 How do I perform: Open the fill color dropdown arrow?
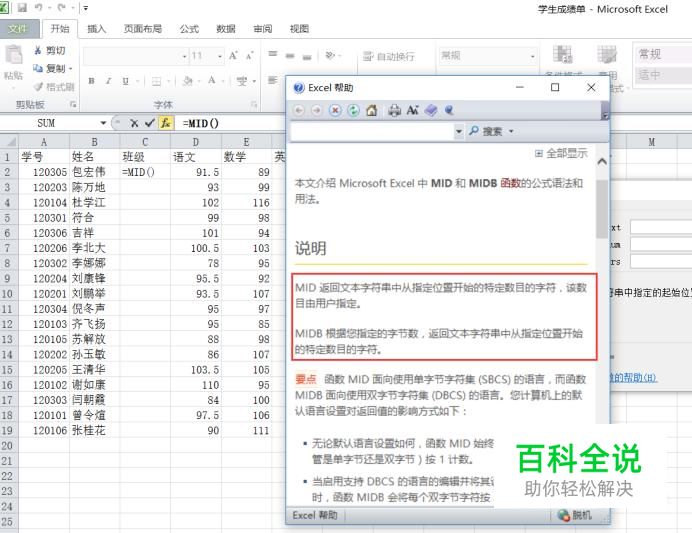199,81
